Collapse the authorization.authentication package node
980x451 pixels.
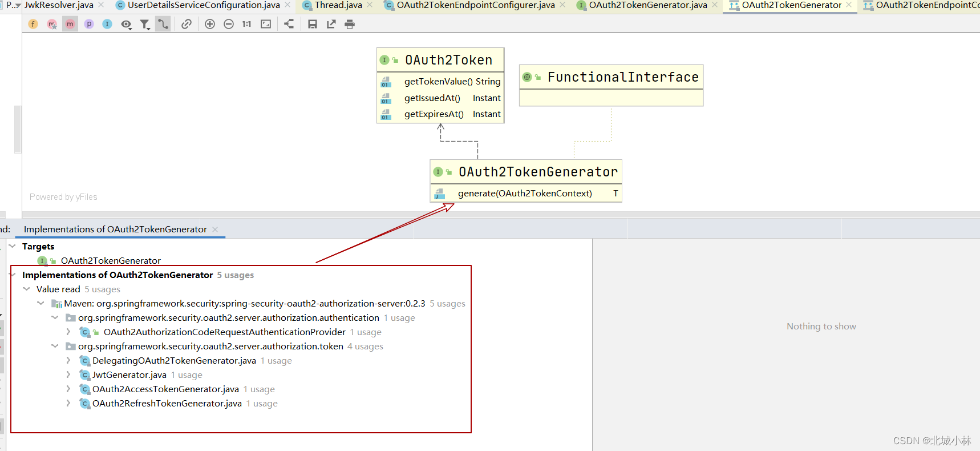(55, 318)
